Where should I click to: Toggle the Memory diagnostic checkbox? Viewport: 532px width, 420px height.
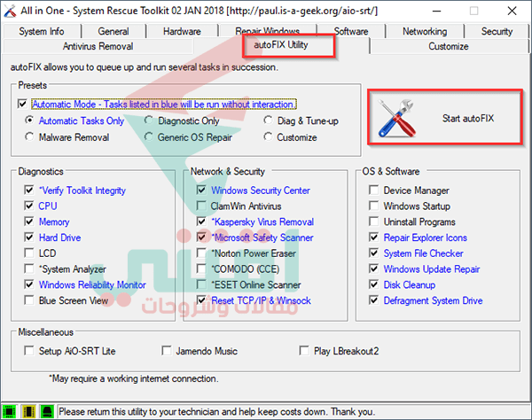tap(29, 222)
